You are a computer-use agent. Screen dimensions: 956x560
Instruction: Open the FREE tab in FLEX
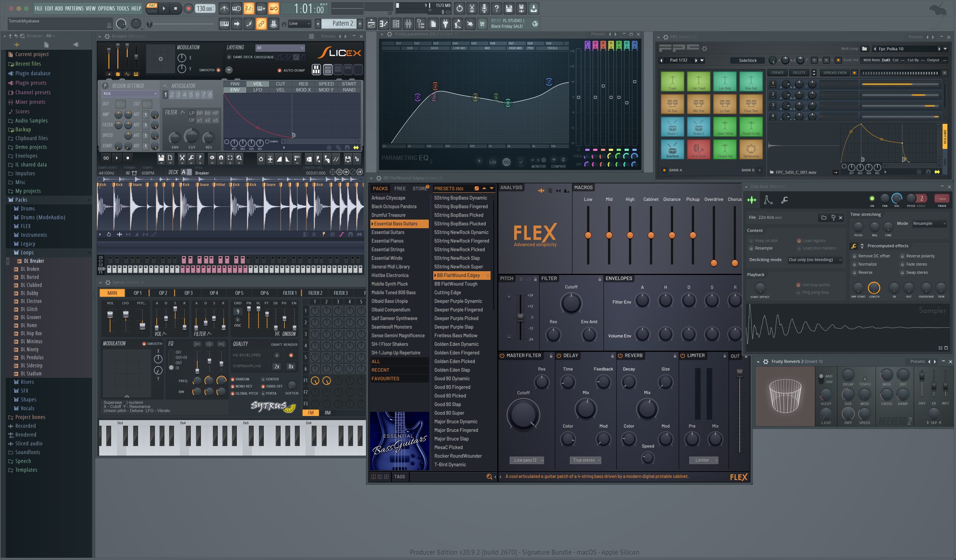click(x=400, y=189)
